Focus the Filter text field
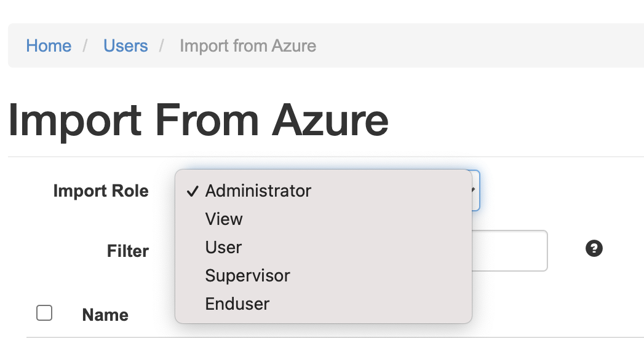644x338 pixels. (509, 251)
